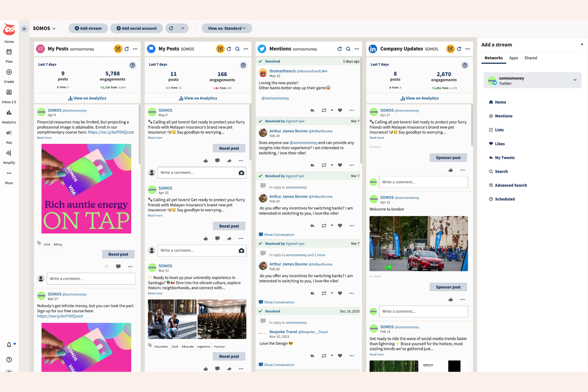Reply to thomasfrancis mention tweet
Image resolution: width=588 pixels, height=392 pixels.
[x=312, y=110]
